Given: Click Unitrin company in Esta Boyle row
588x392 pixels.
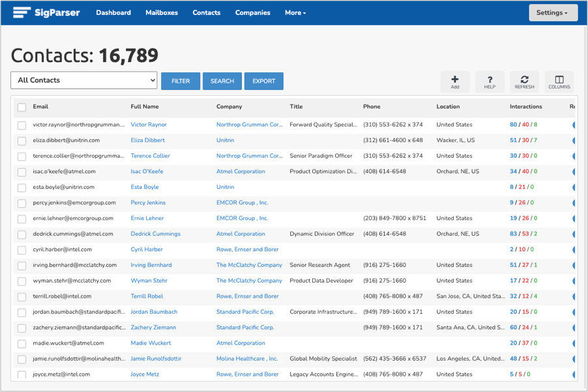Looking at the screenshot, I should pyautogui.click(x=225, y=187).
